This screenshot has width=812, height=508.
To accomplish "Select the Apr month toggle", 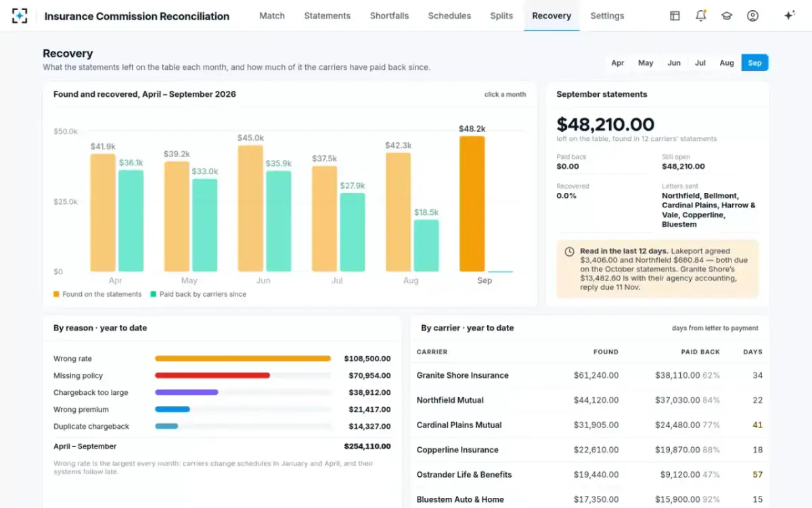I will click(618, 63).
